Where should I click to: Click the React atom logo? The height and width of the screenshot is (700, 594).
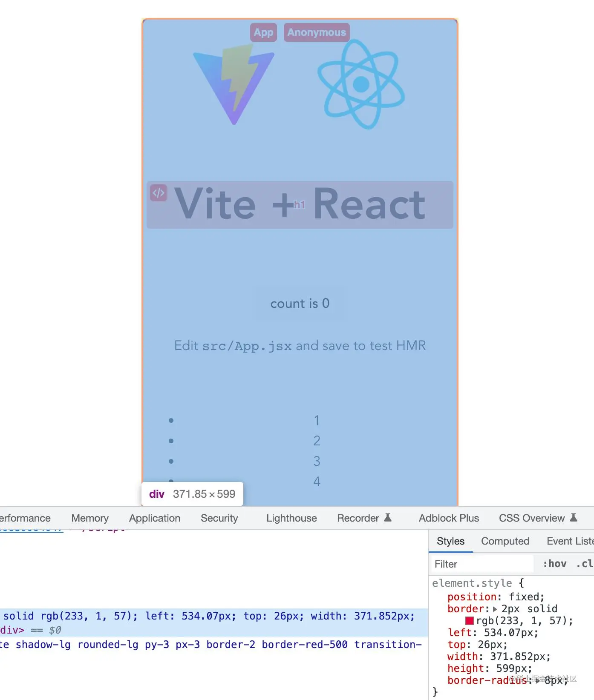[x=361, y=84]
